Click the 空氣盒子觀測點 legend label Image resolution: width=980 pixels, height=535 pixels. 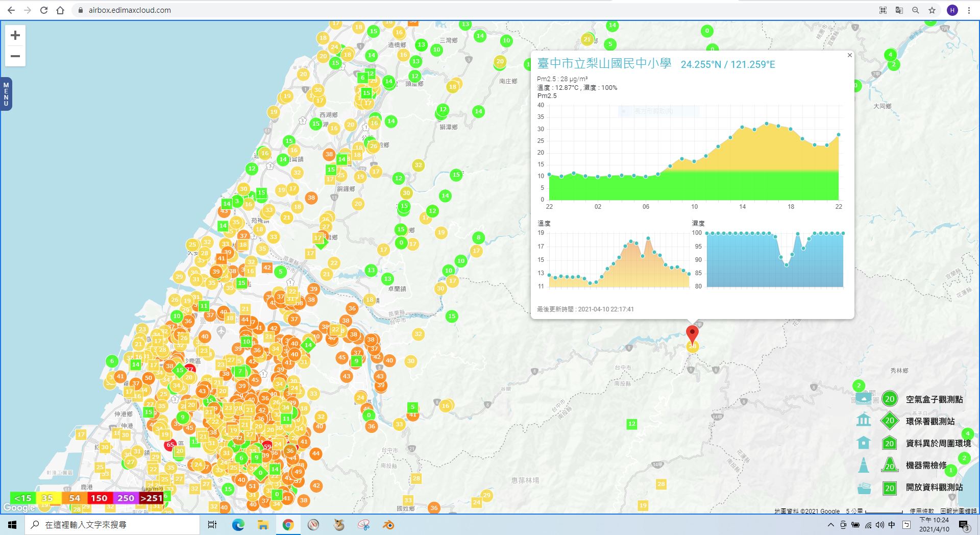pyautogui.click(x=934, y=399)
